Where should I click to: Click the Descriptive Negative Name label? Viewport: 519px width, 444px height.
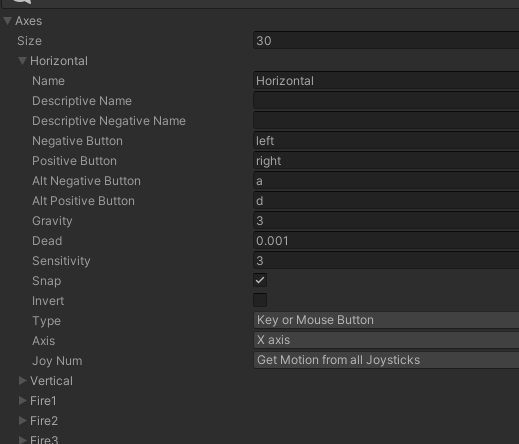(x=109, y=121)
